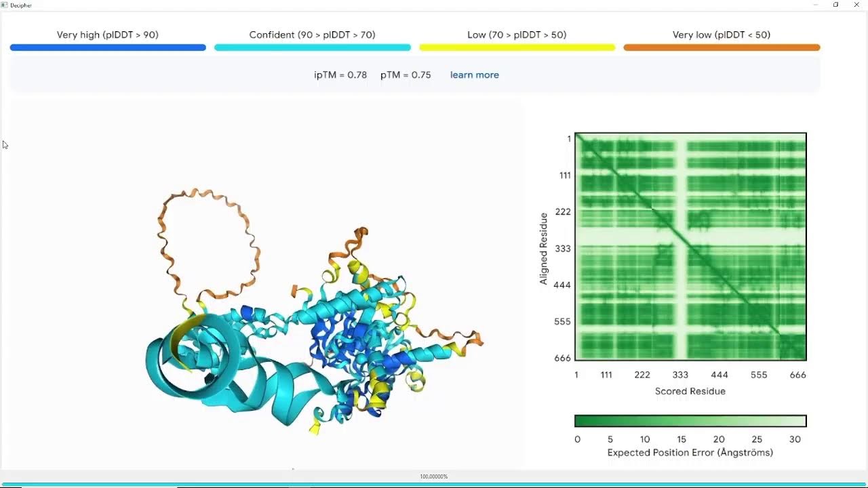
Task: Click the Very low pLDDT orange bar
Action: [x=722, y=47]
